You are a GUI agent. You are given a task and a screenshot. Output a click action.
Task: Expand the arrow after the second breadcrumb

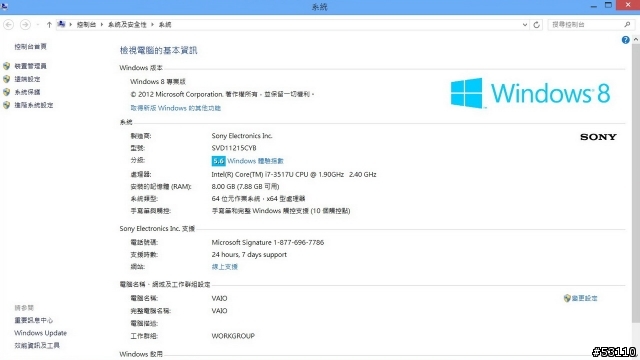pos(152,25)
